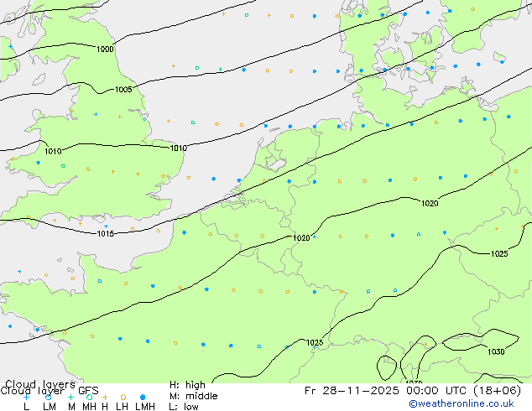
Task: Click the blue hollow circle LM legend symbol
Action: [x=48, y=397]
